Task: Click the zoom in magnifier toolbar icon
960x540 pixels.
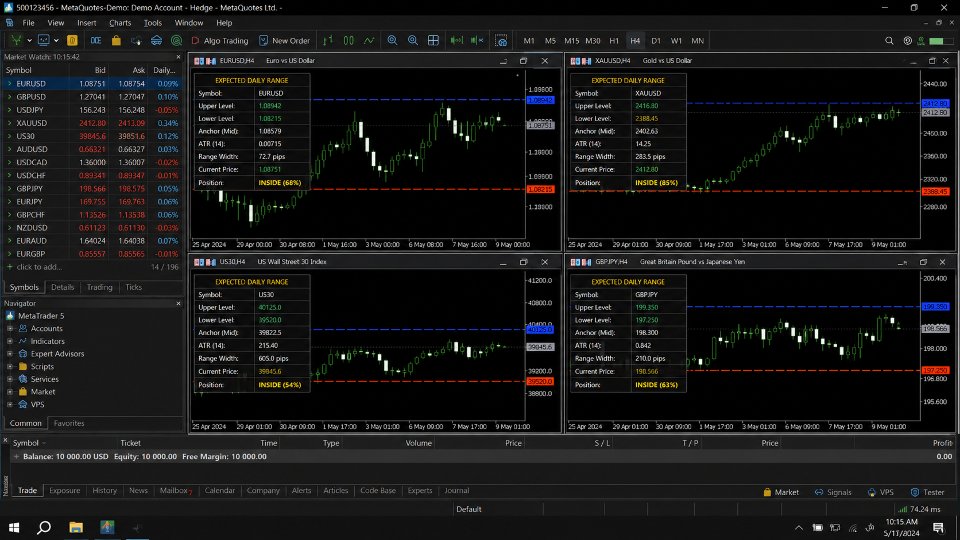Action: click(x=392, y=40)
